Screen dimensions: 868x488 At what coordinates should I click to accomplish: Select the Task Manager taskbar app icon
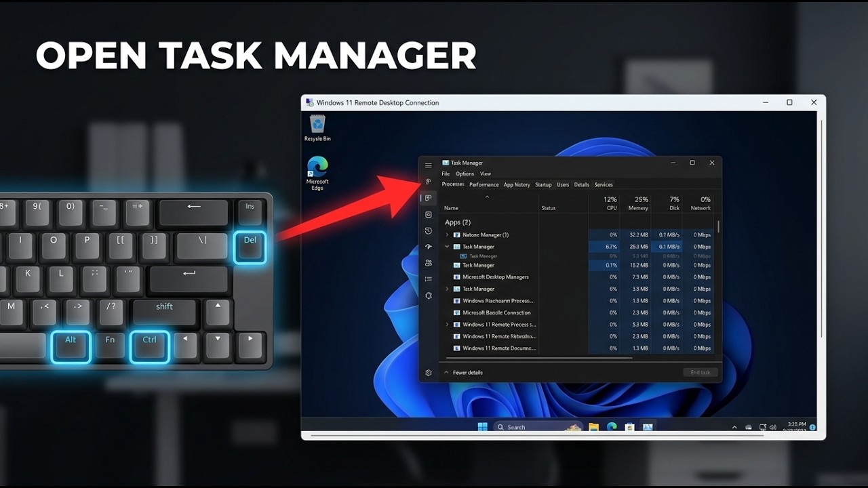click(x=648, y=427)
